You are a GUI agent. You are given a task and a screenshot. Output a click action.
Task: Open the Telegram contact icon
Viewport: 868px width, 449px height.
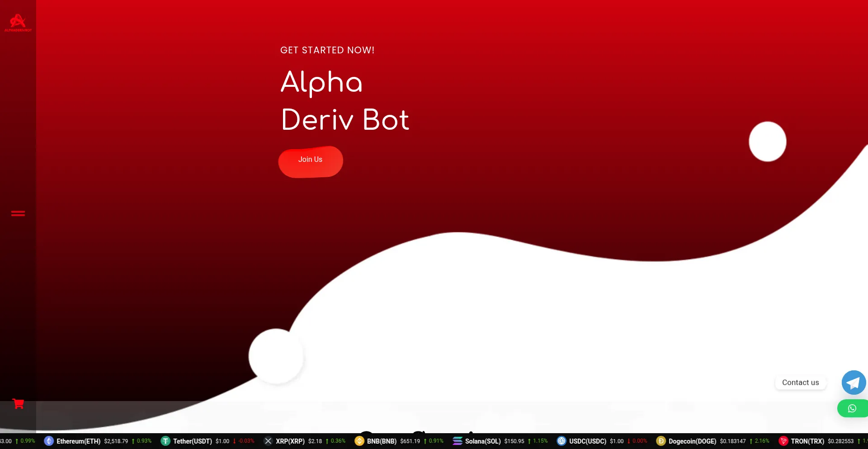(854, 383)
